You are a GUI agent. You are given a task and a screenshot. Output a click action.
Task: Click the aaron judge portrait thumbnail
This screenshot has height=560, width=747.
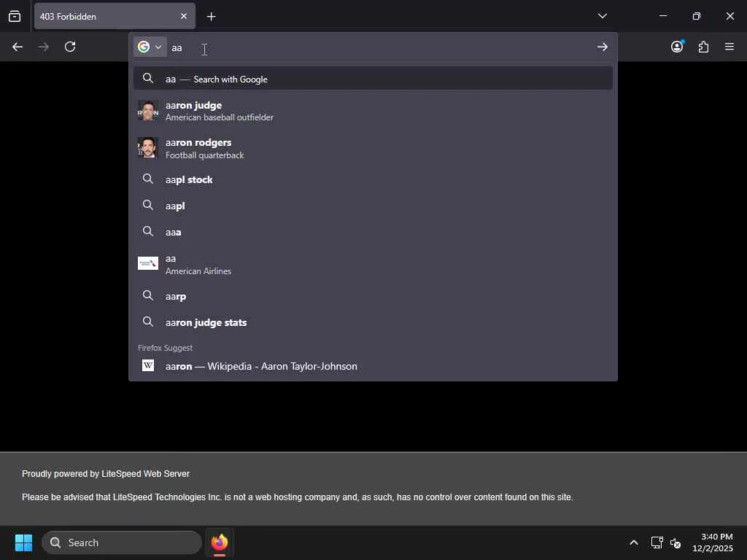147,111
